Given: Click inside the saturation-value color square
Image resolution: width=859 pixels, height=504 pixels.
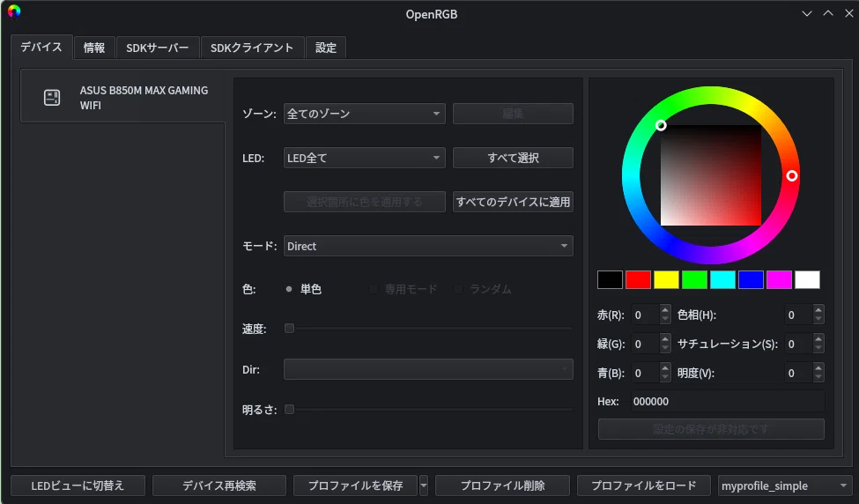Looking at the screenshot, I should pyautogui.click(x=710, y=175).
